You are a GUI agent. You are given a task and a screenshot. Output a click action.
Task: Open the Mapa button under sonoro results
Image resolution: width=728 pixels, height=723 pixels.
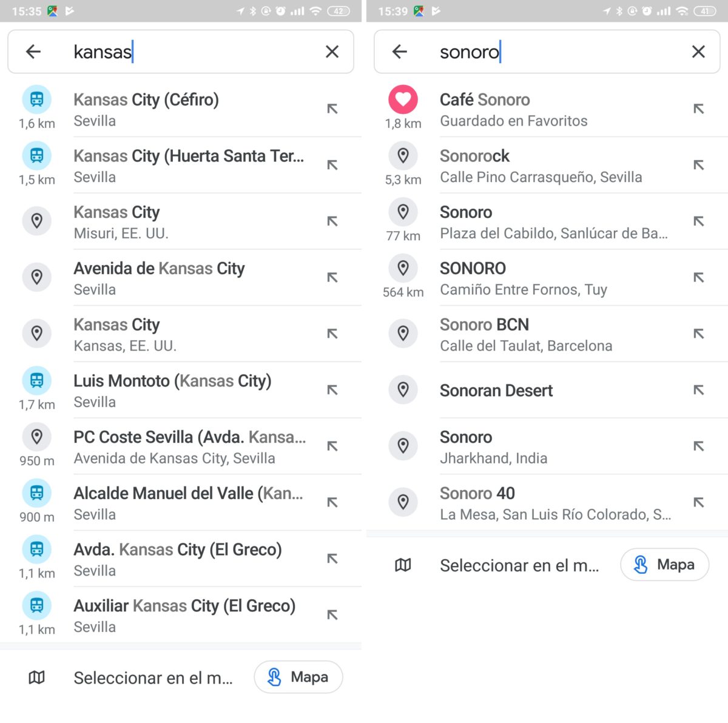[664, 565]
